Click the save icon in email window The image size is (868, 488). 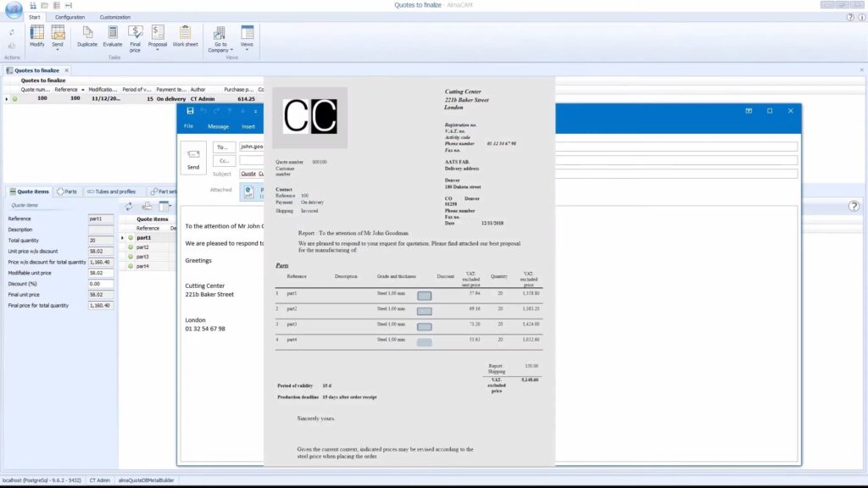(190, 111)
